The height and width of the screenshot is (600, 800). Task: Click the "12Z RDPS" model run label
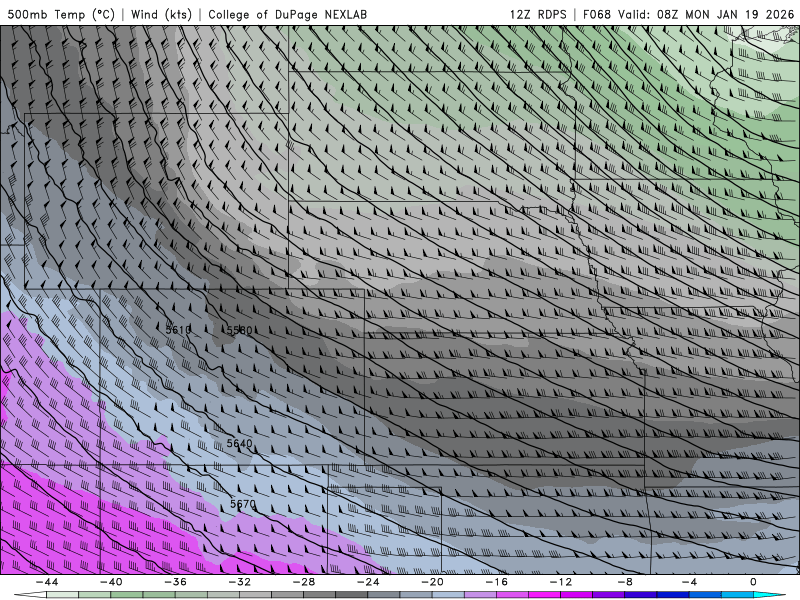pyautogui.click(x=538, y=14)
